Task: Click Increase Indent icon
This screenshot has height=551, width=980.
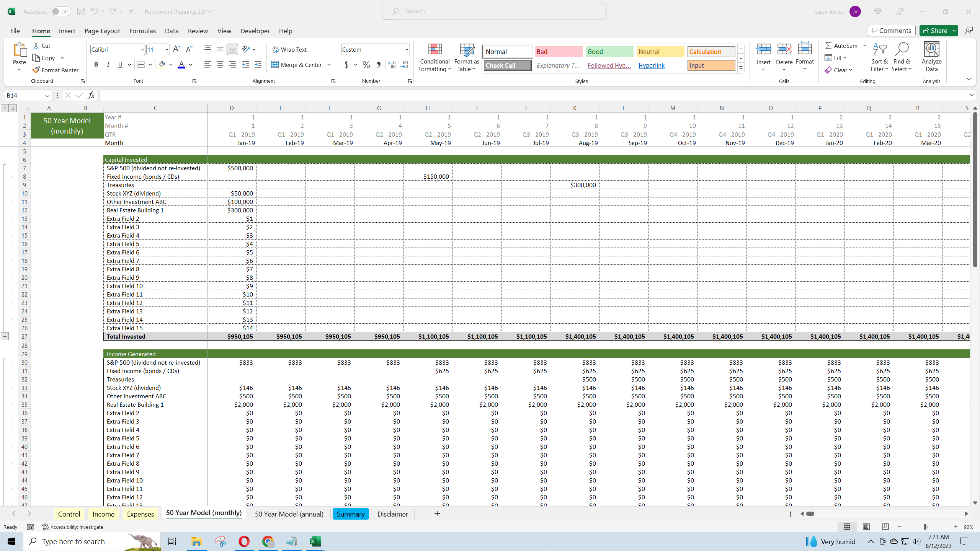Action: click(x=258, y=65)
